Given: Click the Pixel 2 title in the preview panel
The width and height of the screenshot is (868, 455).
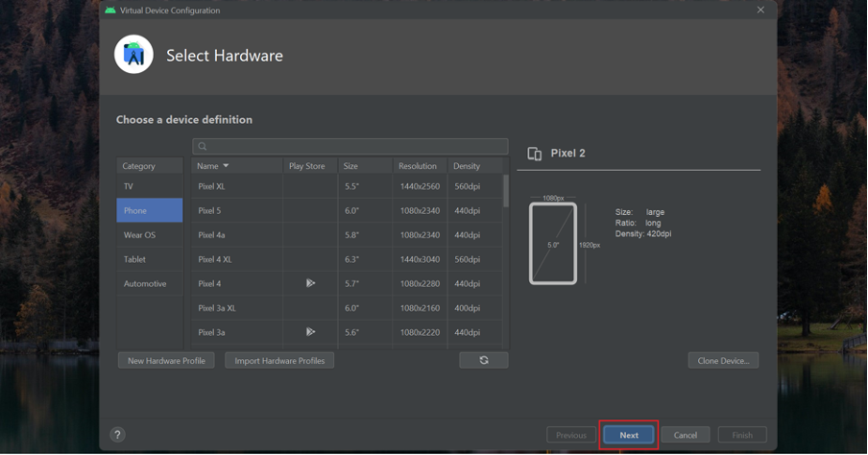Looking at the screenshot, I should (567, 154).
